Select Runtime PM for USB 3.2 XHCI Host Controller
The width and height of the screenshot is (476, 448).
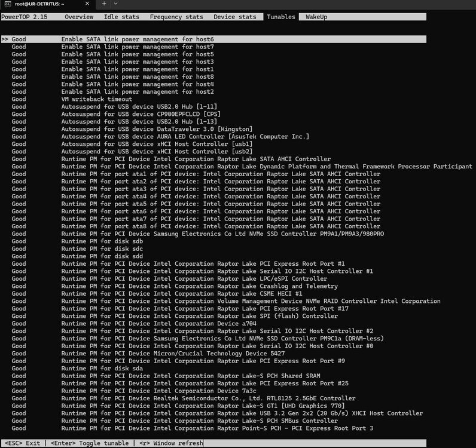coord(217,413)
